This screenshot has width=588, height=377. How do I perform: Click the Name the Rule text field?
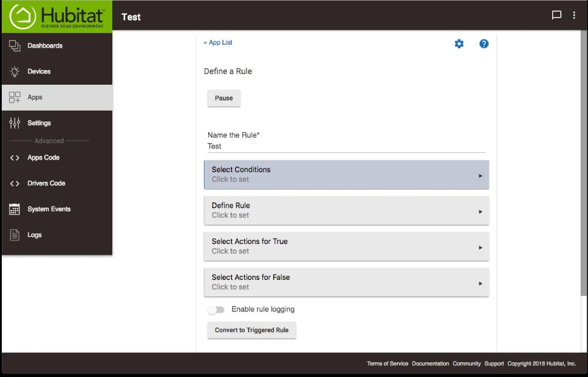pyautogui.click(x=346, y=146)
